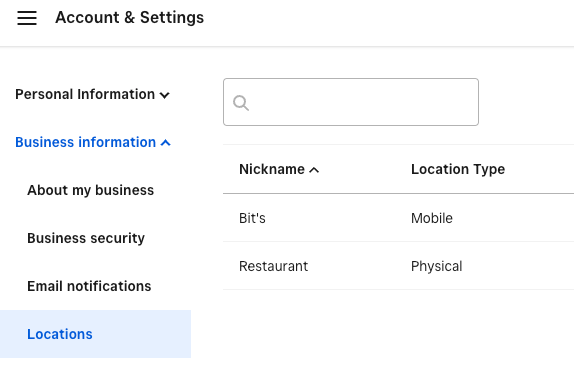Expand Personal Information section
This screenshot has width=574, height=366.
(92, 94)
